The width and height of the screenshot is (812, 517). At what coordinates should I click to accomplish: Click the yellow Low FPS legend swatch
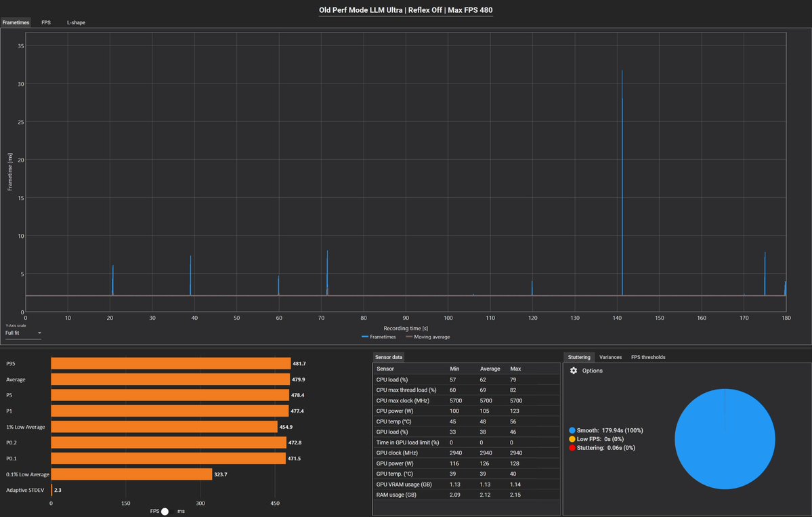(x=572, y=439)
